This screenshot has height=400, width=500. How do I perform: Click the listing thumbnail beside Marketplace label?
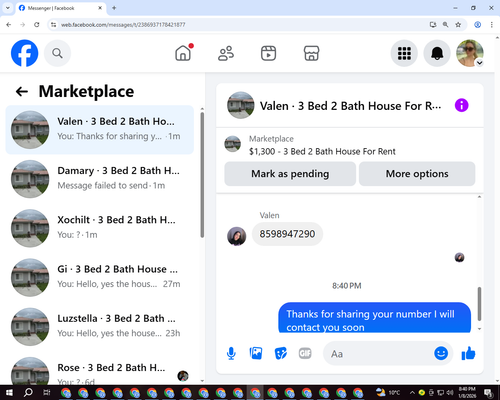coord(233,144)
